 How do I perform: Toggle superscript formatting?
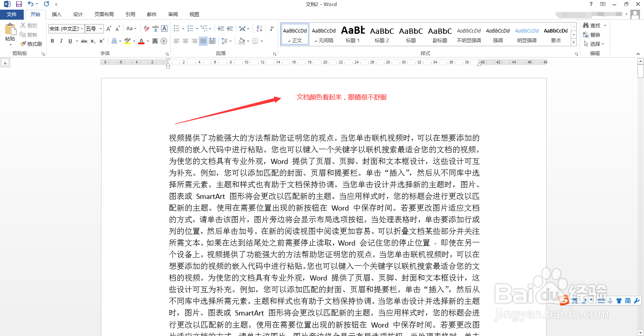[x=102, y=41]
